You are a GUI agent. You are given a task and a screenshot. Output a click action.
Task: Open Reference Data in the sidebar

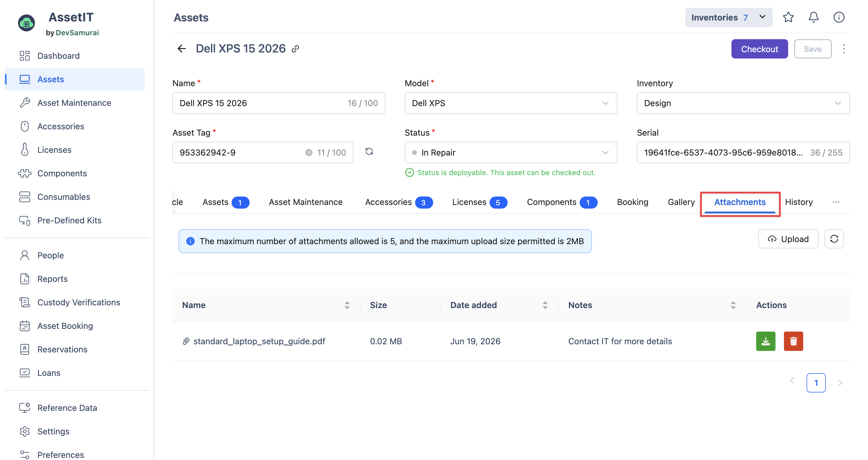point(75,408)
